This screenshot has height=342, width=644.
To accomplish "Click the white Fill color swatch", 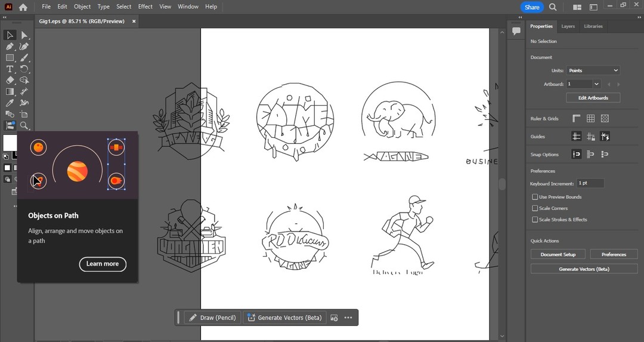I will (x=10, y=143).
